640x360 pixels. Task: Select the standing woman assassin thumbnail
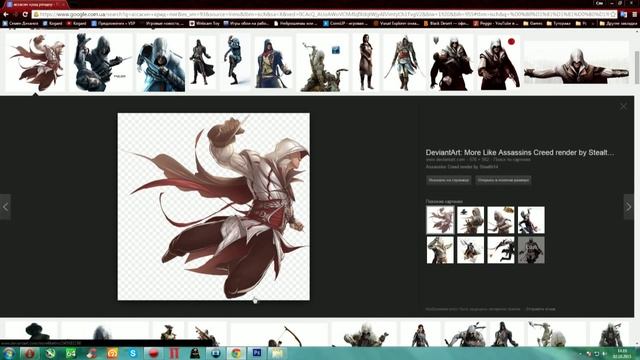[366, 62]
